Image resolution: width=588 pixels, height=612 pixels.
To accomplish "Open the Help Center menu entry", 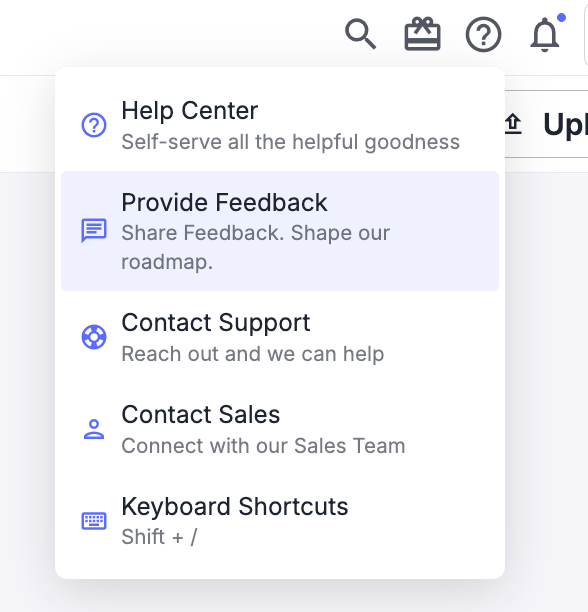I will [280, 125].
